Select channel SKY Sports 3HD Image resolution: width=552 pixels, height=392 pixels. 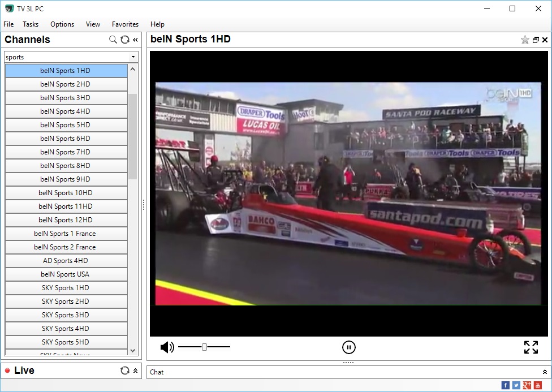click(66, 315)
